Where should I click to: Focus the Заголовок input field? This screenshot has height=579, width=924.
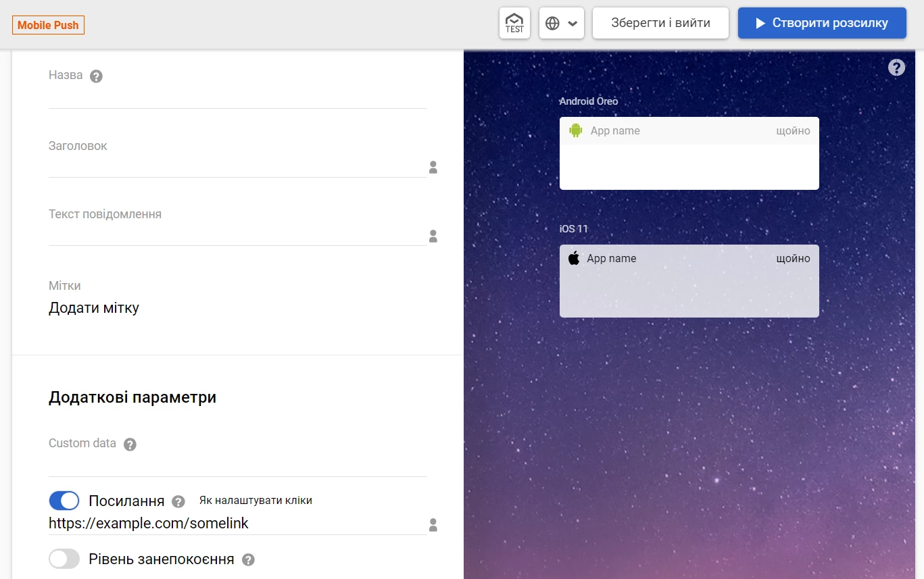(238, 167)
